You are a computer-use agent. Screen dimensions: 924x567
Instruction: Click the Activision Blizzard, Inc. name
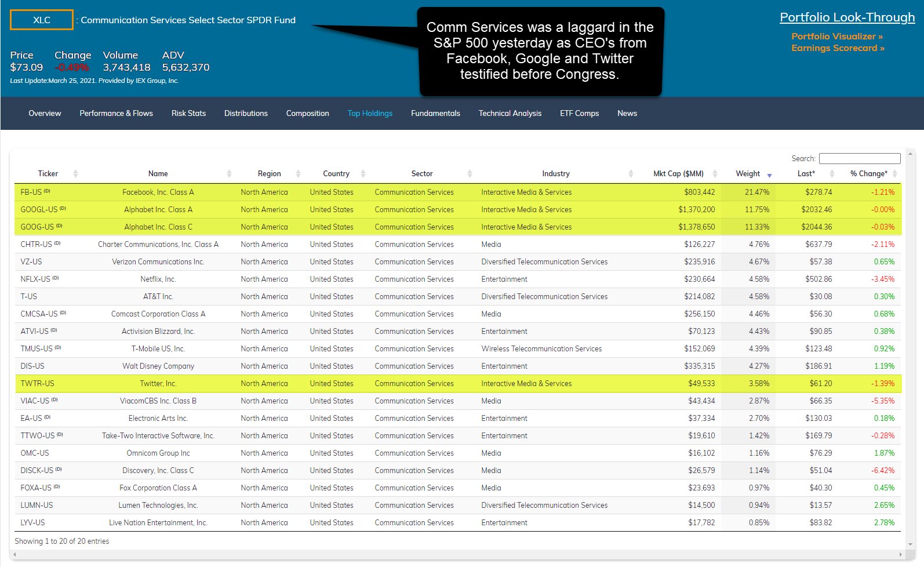tap(158, 332)
